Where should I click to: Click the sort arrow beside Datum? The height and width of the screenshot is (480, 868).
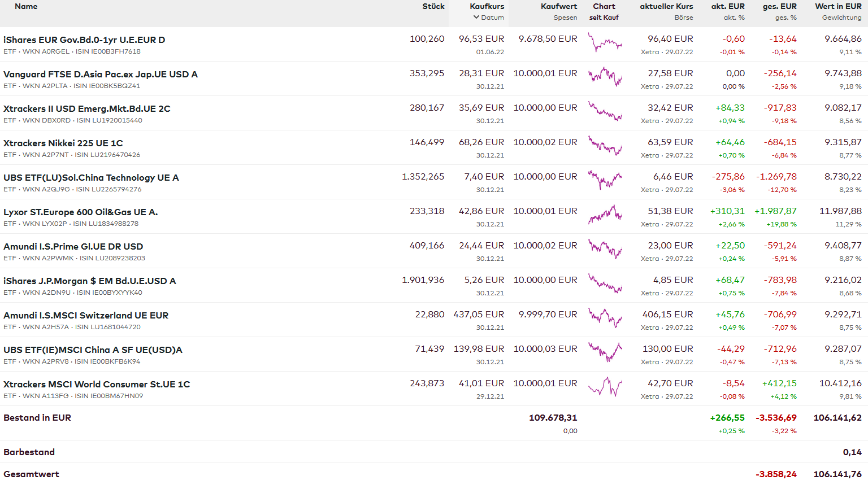476,18
